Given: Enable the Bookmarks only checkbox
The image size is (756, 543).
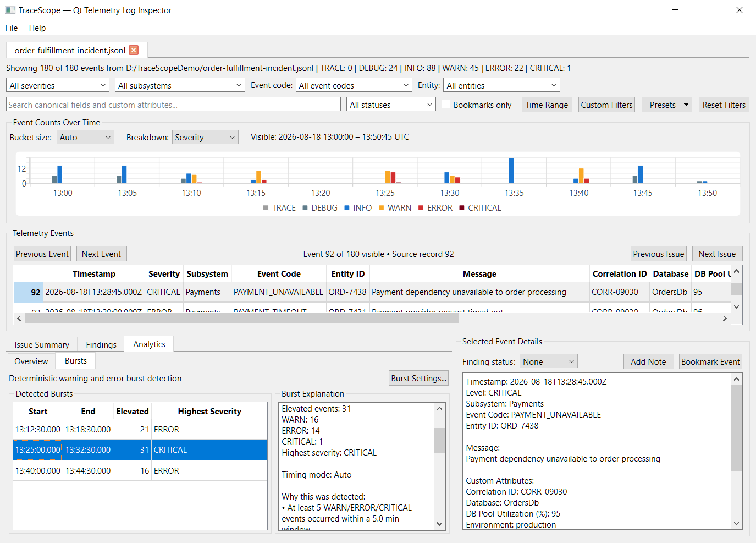Looking at the screenshot, I should coord(446,104).
